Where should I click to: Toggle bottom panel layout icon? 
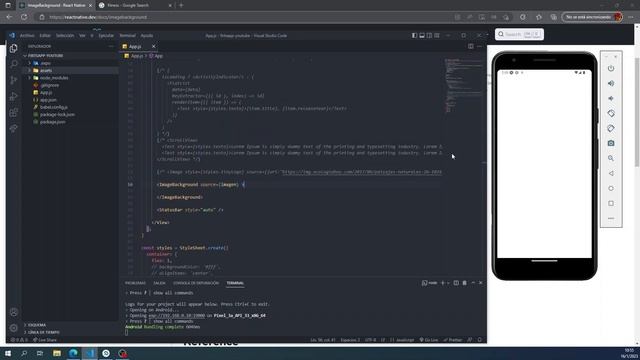click(422, 36)
